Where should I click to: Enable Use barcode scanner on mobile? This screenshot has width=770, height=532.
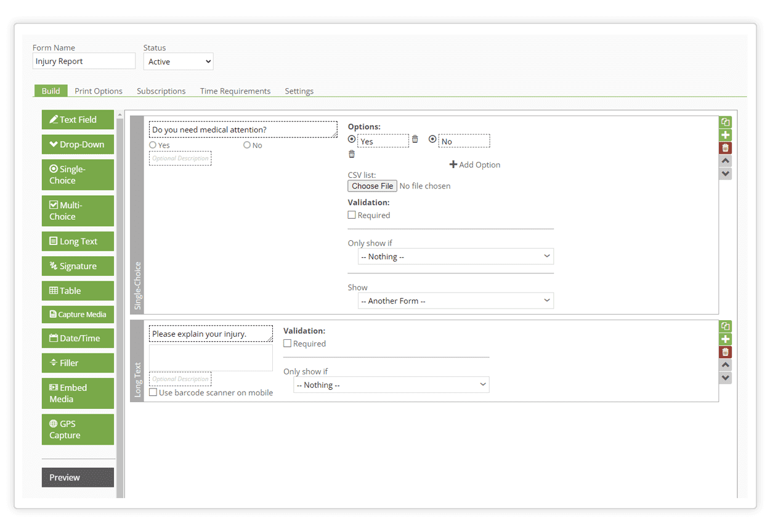pyautogui.click(x=153, y=392)
